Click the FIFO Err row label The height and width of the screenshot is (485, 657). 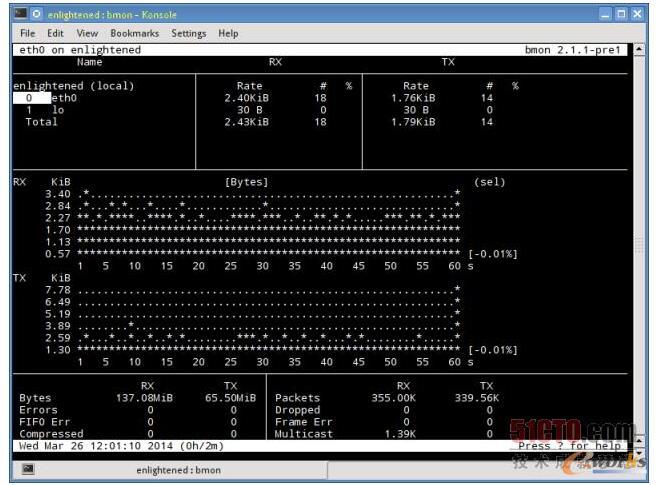click(45, 422)
